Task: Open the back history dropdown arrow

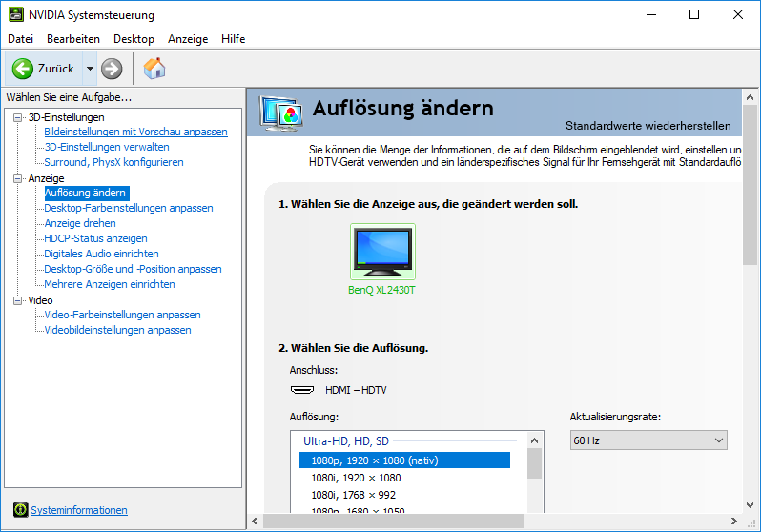Action: click(x=90, y=69)
